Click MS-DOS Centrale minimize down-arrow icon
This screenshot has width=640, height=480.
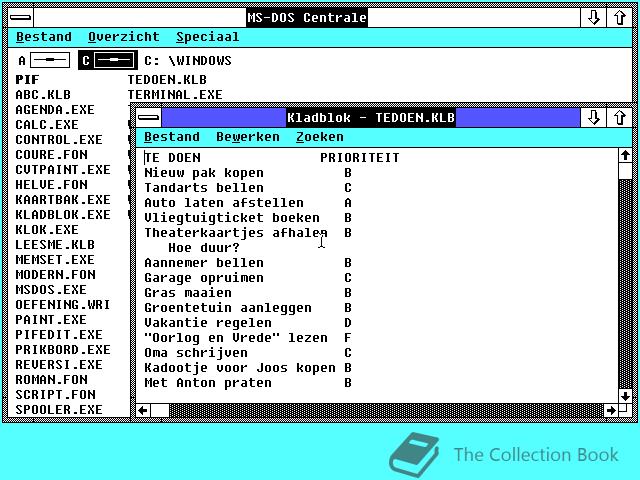tap(593, 18)
